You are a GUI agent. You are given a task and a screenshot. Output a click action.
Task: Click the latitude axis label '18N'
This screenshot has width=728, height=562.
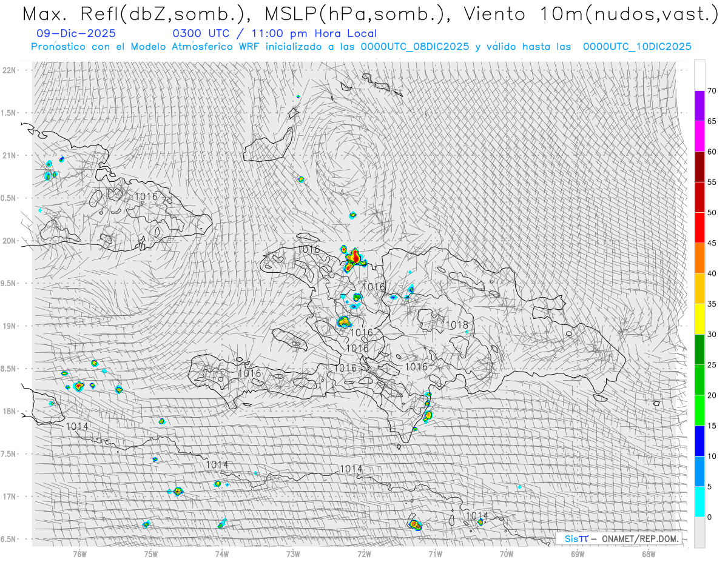click(x=9, y=411)
